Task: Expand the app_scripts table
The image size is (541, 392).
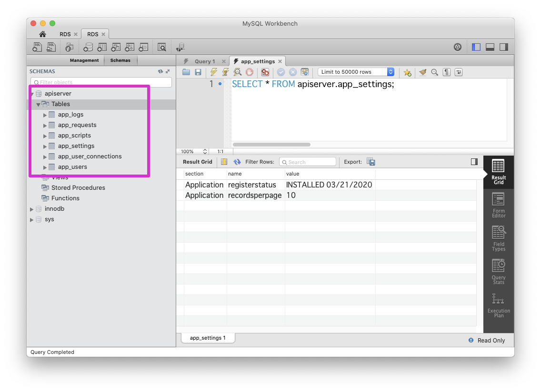Action: pos(45,136)
